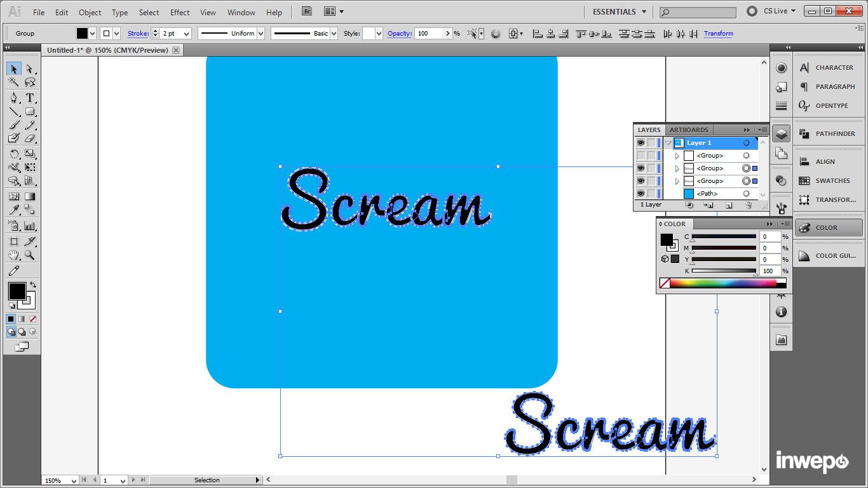This screenshot has height=488, width=868.
Task: Enable Draw Behind mode
Action: pyautogui.click(x=22, y=332)
